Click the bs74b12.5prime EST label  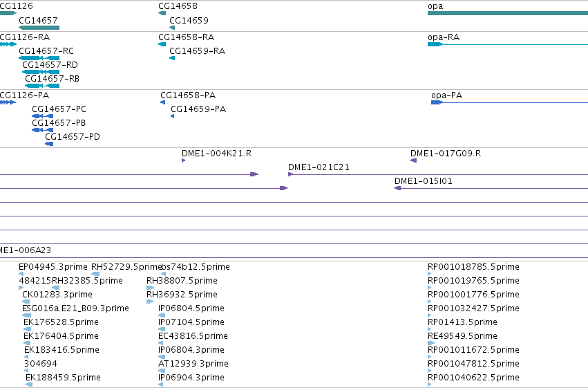pyautogui.click(x=196, y=267)
